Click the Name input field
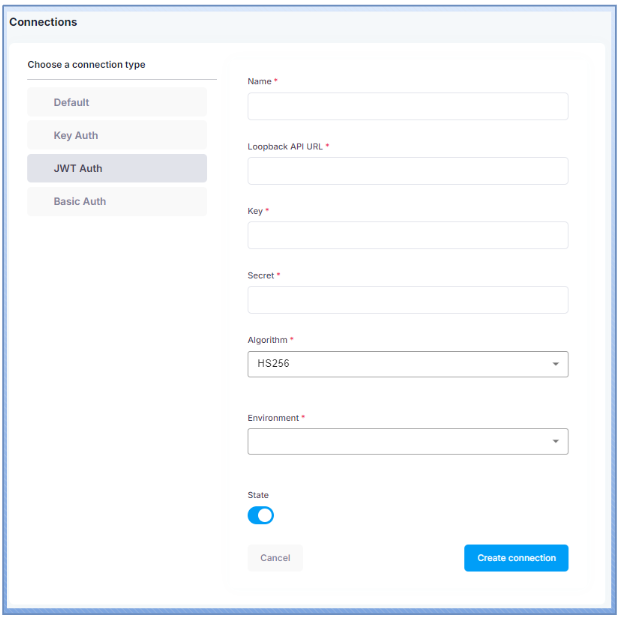Screen dimensions: 620x618 click(x=407, y=106)
